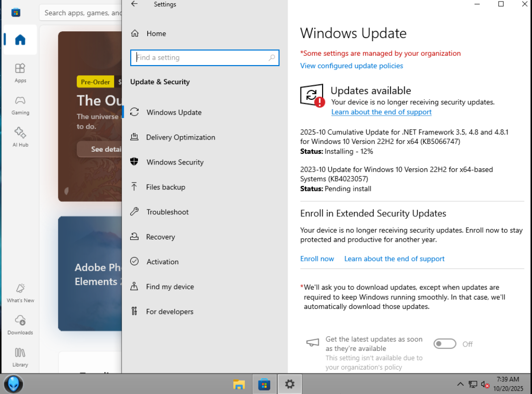This screenshot has width=532, height=394.
Task: Select Windows Security menu item
Action: (205, 162)
